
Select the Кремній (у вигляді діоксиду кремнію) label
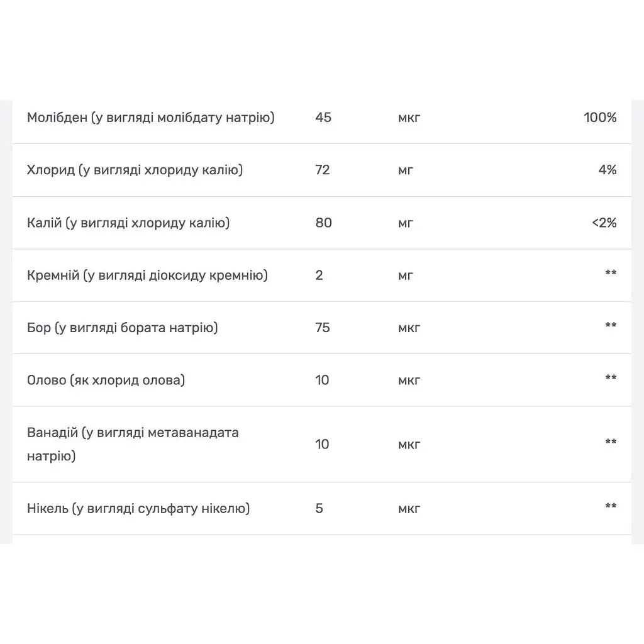[147, 275]
